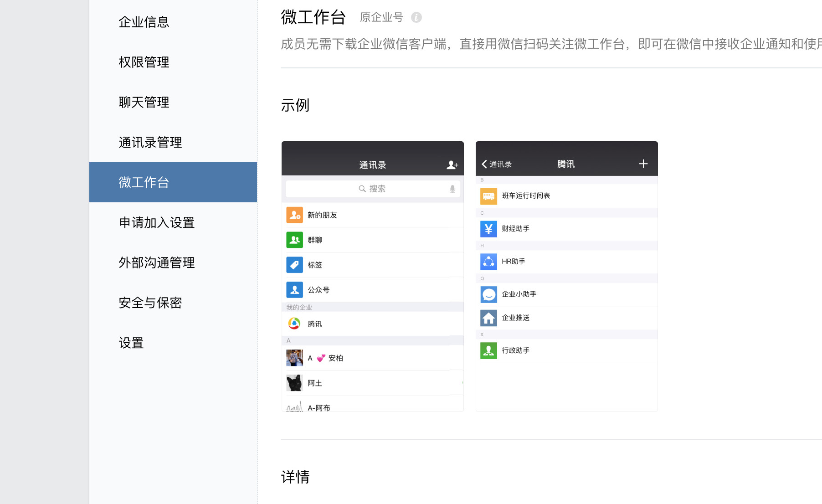The image size is (822, 504).
Task: Click the green 群聊 icon
Action: pos(294,240)
